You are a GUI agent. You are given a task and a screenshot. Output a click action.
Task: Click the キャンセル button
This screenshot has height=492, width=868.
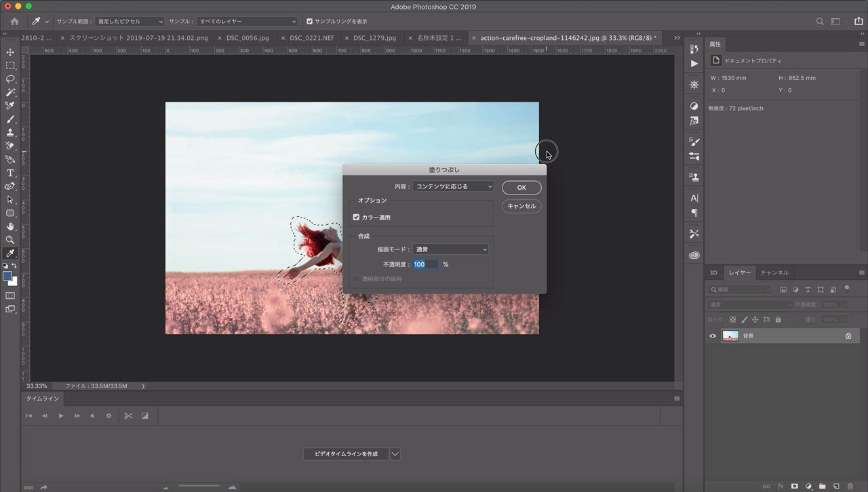pyautogui.click(x=521, y=206)
